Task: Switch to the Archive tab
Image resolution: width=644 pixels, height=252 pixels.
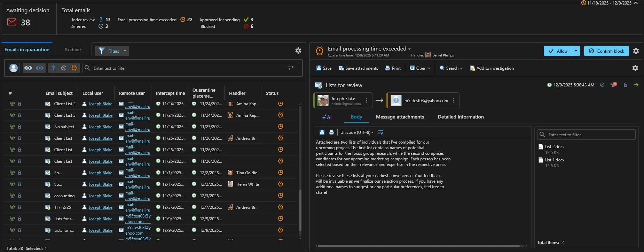Action: (x=72, y=49)
